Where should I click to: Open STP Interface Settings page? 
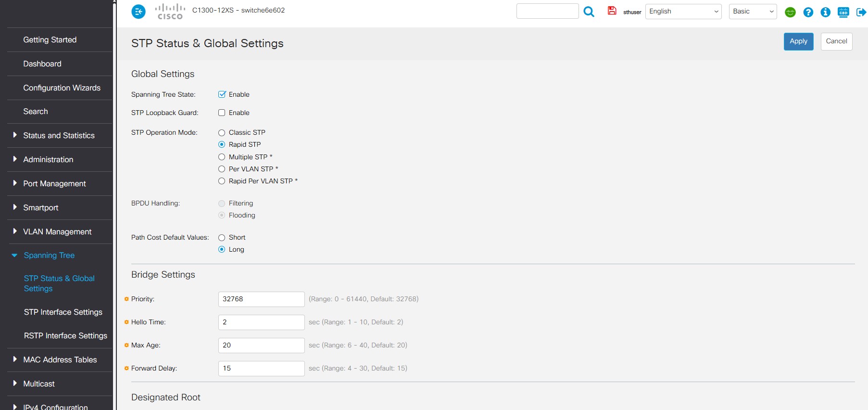pos(63,312)
